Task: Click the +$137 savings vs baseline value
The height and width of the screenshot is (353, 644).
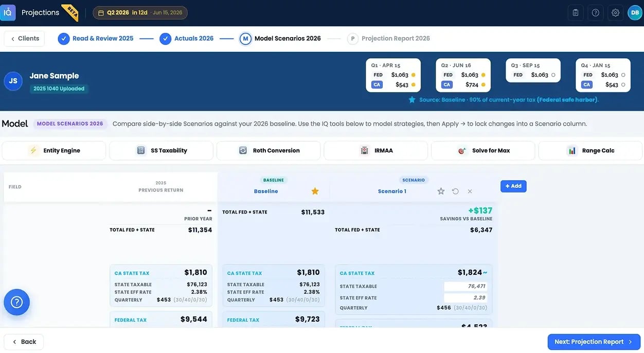Action: coord(480,210)
